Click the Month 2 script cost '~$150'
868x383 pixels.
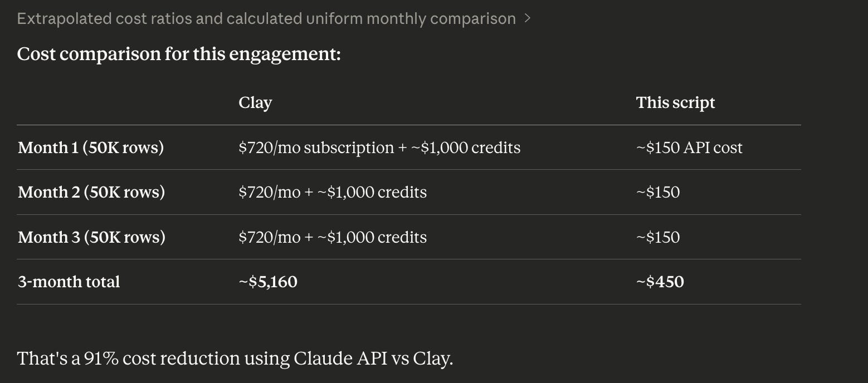(658, 192)
